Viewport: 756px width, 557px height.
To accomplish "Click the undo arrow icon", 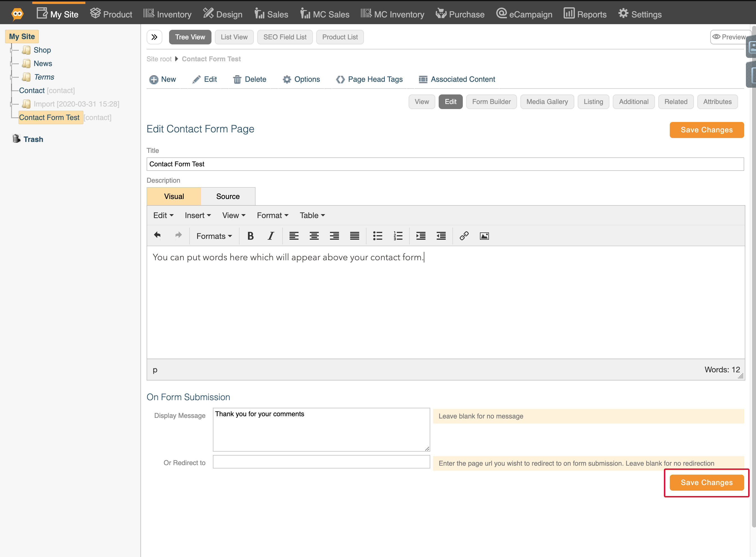I will click(157, 236).
